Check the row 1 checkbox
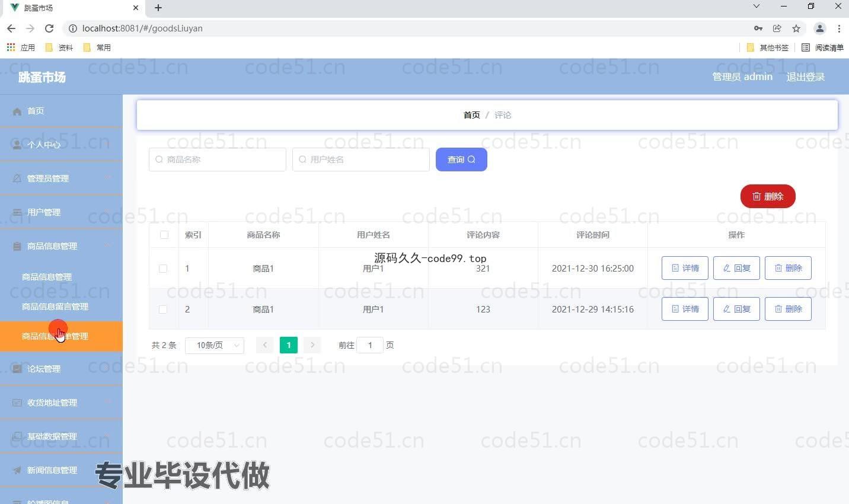 (x=163, y=269)
